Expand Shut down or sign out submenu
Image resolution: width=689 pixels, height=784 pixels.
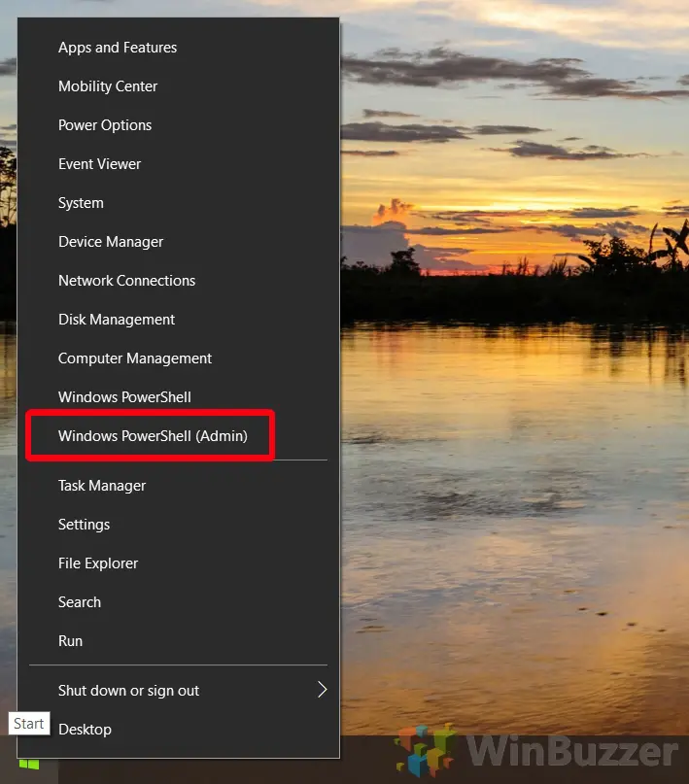coord(178,691)
